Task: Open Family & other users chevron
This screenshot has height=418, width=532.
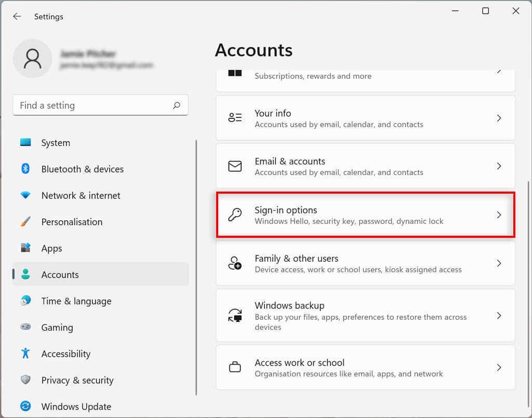Action: [x=499, y=263]
